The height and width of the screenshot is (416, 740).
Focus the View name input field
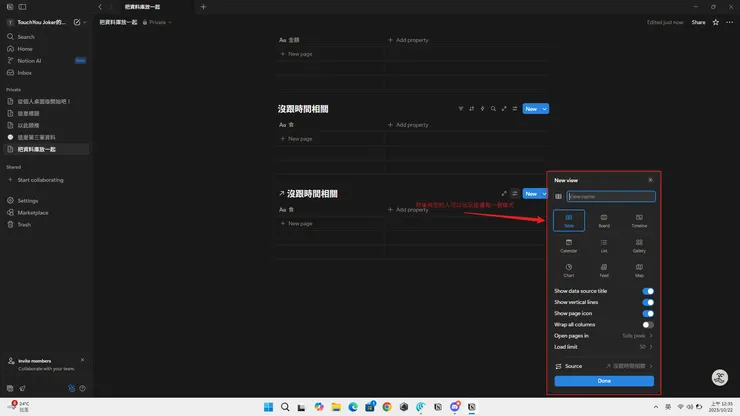611,196
